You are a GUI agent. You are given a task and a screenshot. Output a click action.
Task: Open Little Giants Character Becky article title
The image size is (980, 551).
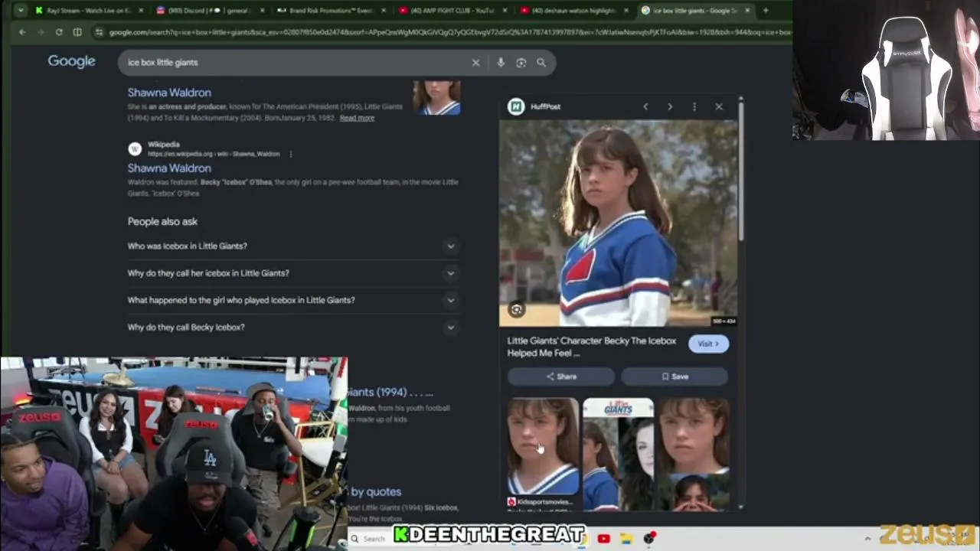pyautogui.click(x=592, y=347)
